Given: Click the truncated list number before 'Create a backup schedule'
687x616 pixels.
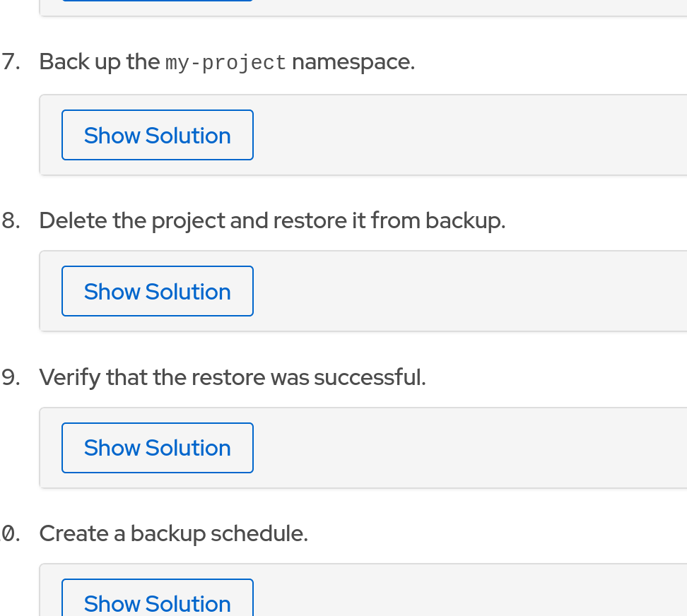Looking at the screenshot, I should (x=8, y=533).
